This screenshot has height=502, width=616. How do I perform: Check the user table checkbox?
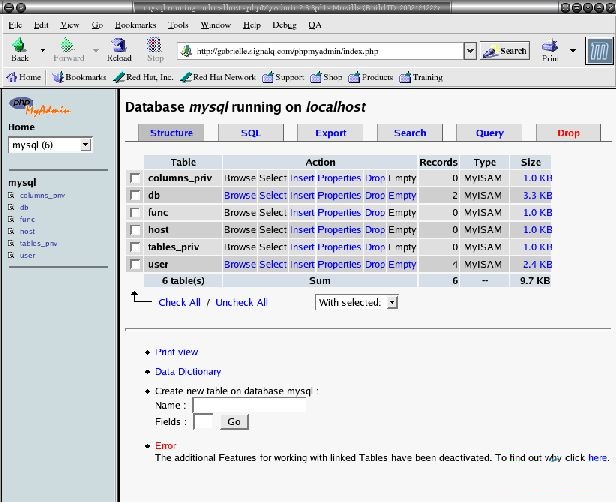coord(135,264)
